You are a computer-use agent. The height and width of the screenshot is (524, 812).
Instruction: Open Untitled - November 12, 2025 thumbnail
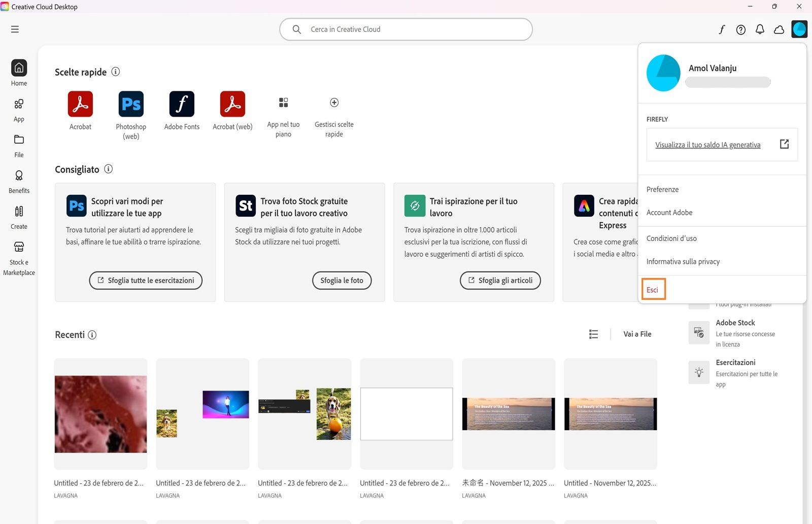[611, 414]
